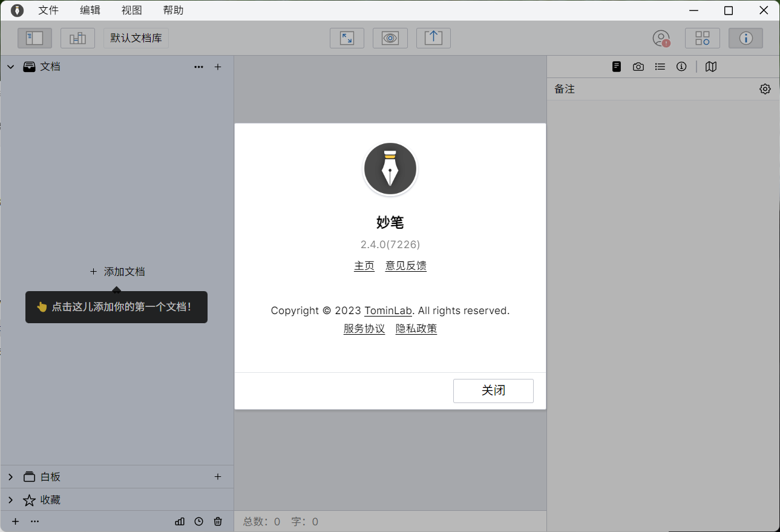Open the trash bin icon

(x=218, y=521)
